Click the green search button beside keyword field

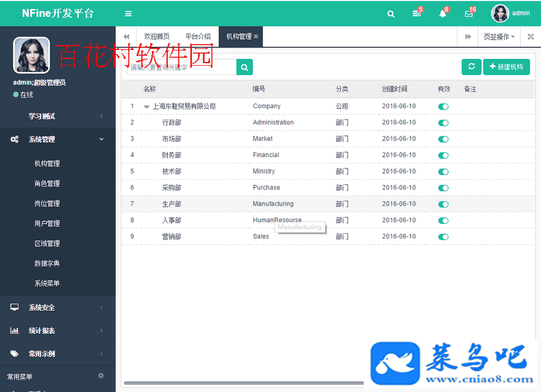(x=245, y=67)
